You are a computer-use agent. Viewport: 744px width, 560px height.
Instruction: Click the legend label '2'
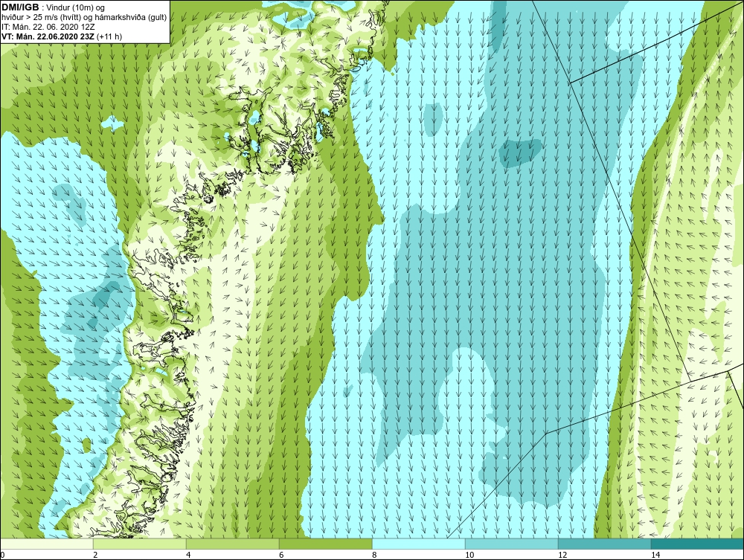pyautogui.click(x=95, y=555)
